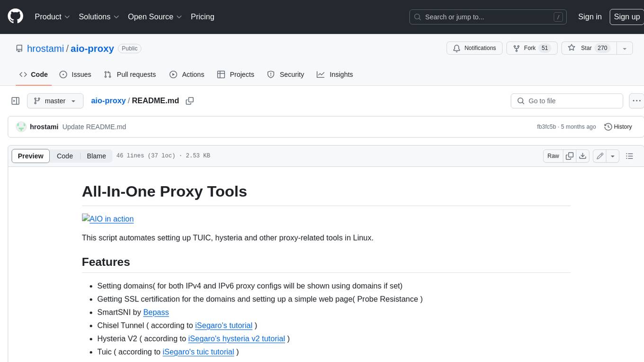Focus the Go to file field
This screenshot has height=362, width=644.
click(x=567, y=101)
